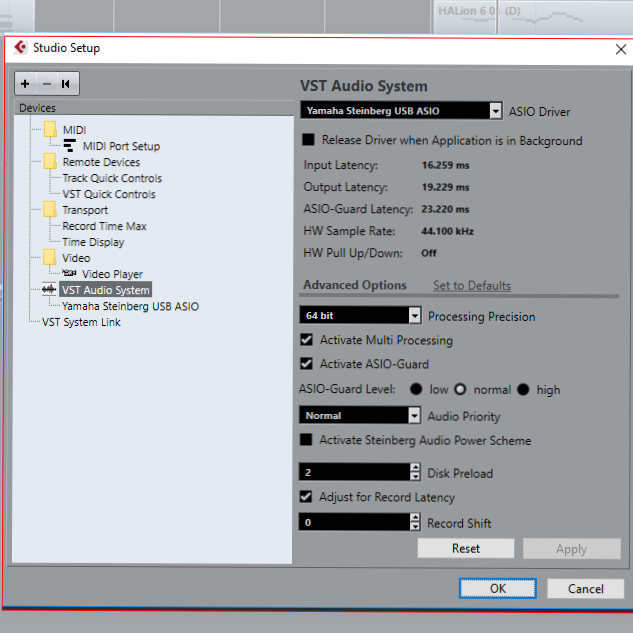Image resolution: width=633 pixels, height=633 pixels.
Task: Close the Studio Setup dialog
Action: pyautogui.click(x=621, y=49)
